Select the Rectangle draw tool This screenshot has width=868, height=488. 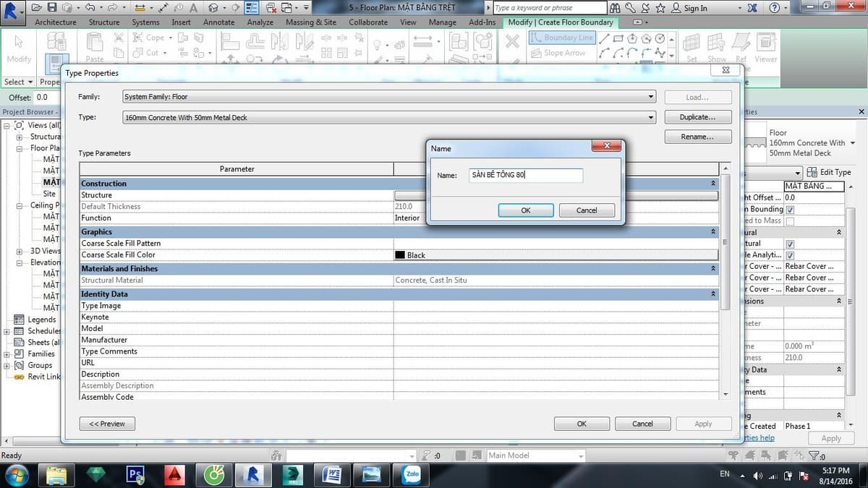click(x=618, y=38)
